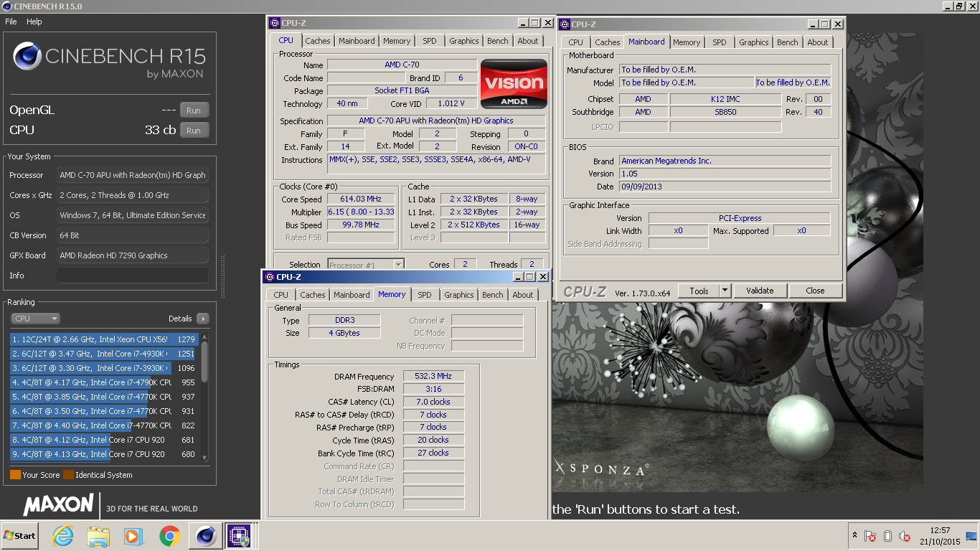
Task: Select the ranking row for Core i7-3930K
Action: (x=104, y=368)
